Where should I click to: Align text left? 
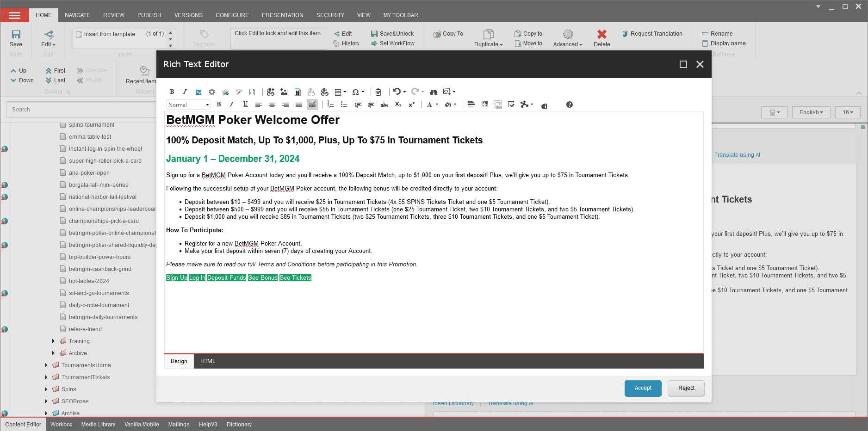259,105
